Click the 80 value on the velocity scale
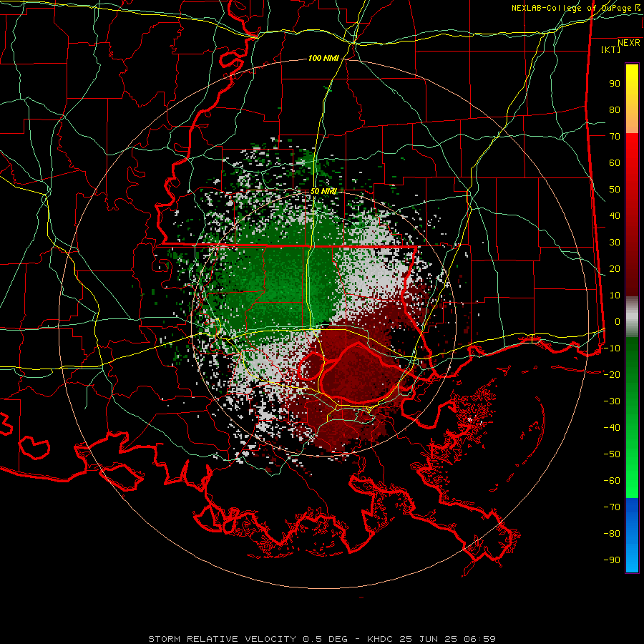644x644 pixels. (615, 110)
